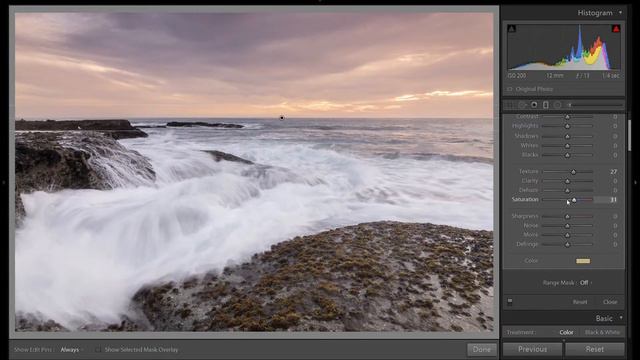Screen dimensions: 640x360
Task: Click the small Reset link in filter panel
Action: [x=580, y=302]
